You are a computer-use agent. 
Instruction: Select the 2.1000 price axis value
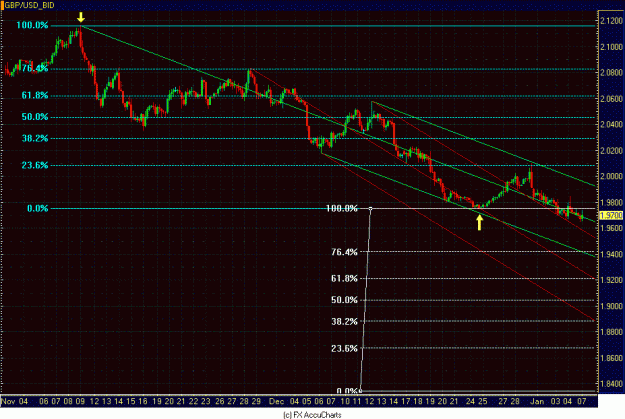pyautogui.click(x=611, y=47)
